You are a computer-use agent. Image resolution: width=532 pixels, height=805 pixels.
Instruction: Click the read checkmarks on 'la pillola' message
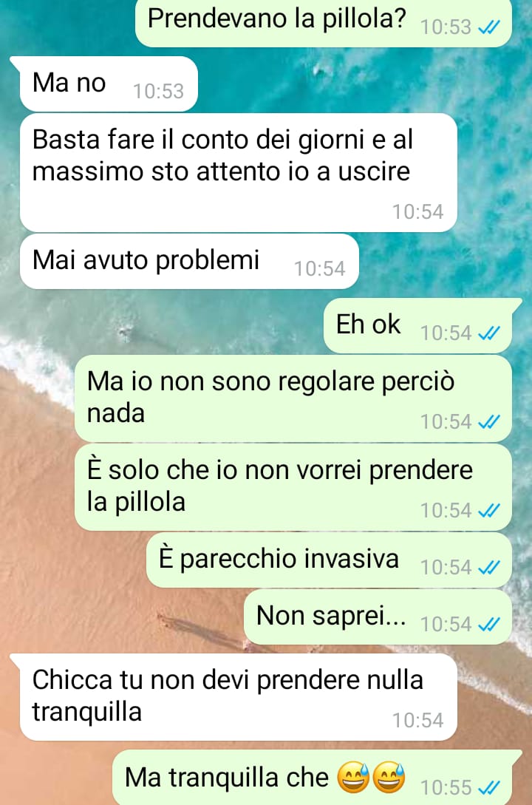tap(488, 511)
